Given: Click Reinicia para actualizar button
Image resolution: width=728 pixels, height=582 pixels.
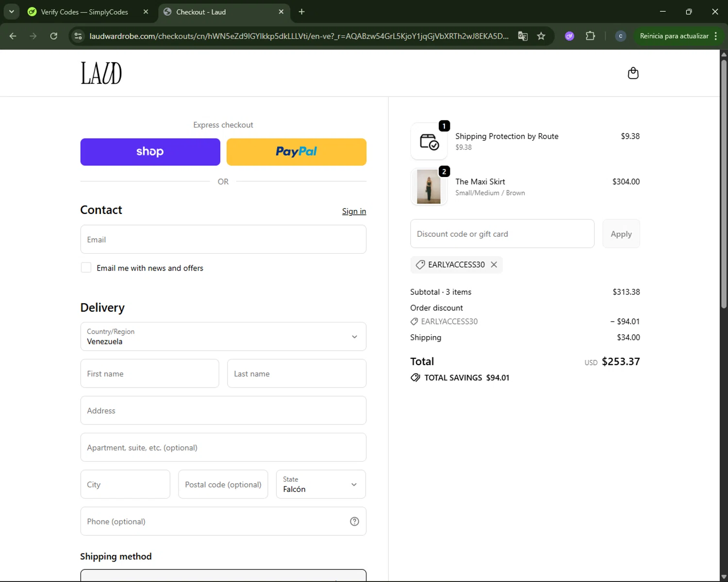Looking at the screenshot, I should tap(674, 36).
